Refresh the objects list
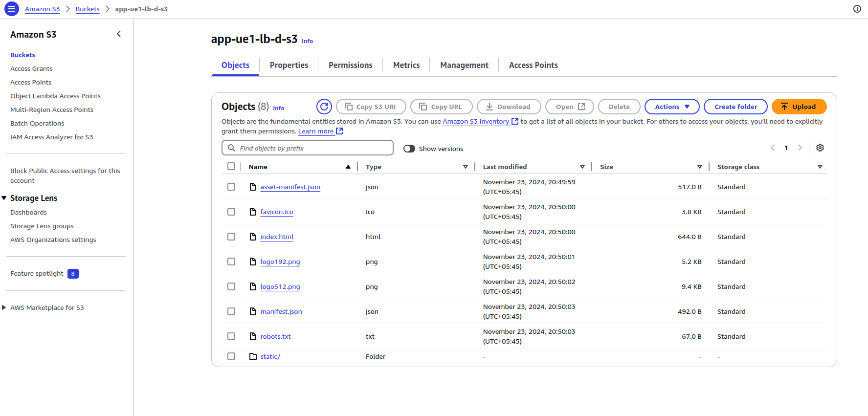868x416 pixels. [x=324, y=107]
